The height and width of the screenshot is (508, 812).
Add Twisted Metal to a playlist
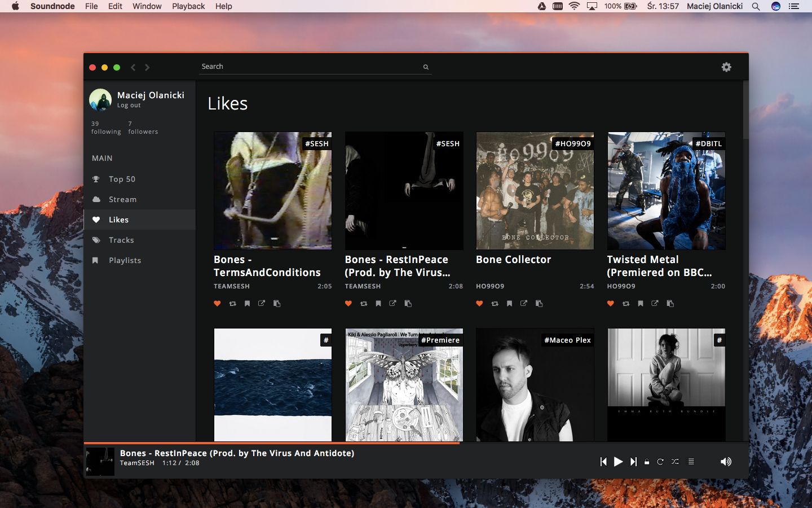640,304
